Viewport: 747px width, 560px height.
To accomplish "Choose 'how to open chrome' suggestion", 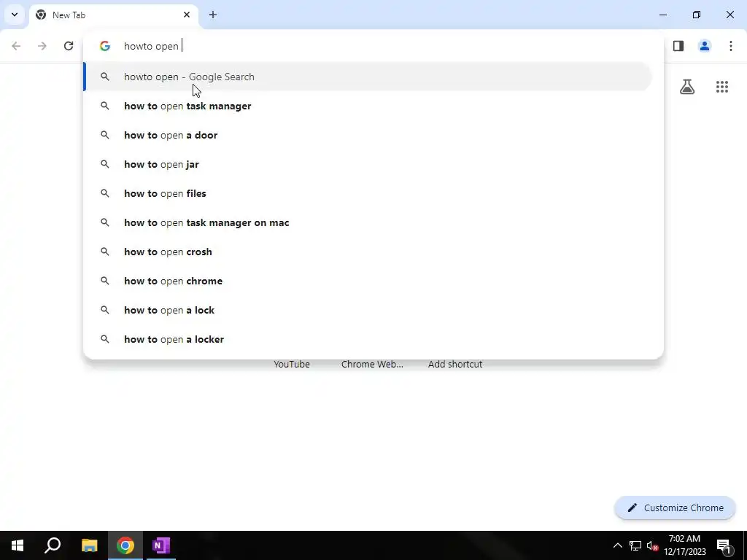I will [368, 281].
